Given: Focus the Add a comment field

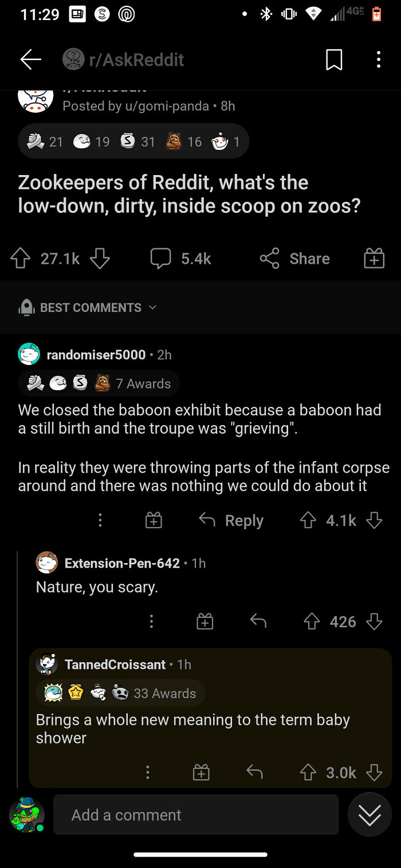Looking at the screenshot, I should tap(196, 815).
